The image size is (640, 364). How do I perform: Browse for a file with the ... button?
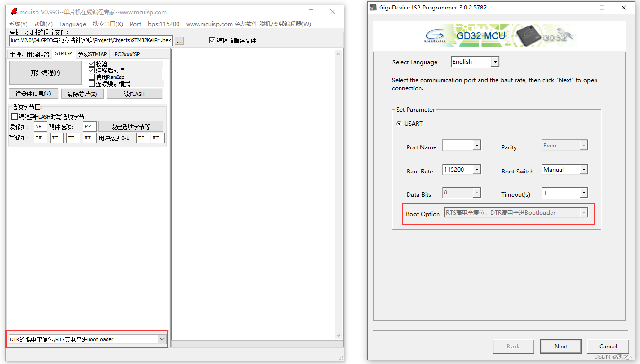click(179, 41)
